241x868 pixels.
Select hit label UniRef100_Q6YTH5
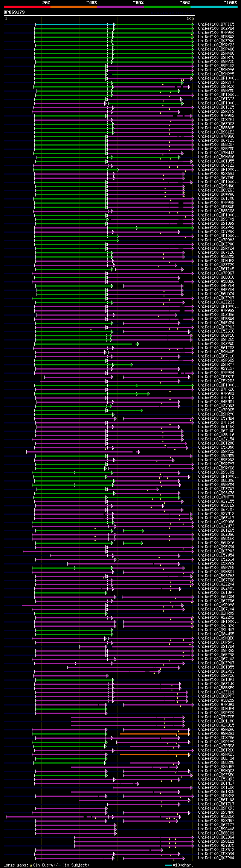click(216, 178)
